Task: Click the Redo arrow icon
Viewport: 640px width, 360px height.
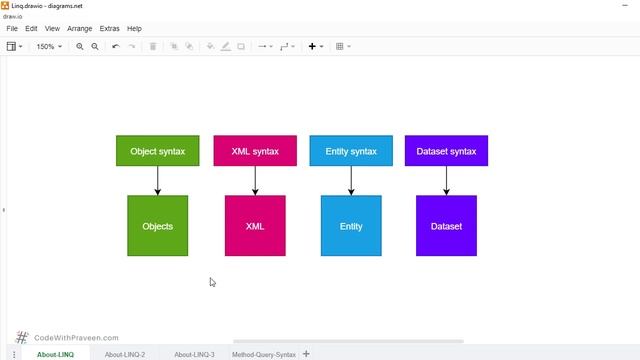Action: pyautogui.click(x=131, y=47)
